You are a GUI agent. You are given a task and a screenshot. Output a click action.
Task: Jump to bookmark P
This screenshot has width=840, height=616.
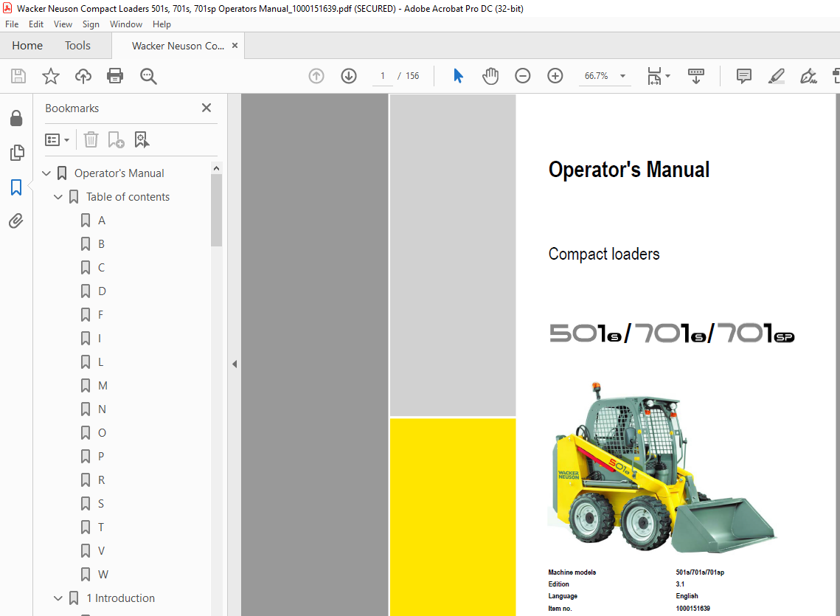tap(101, 456)
